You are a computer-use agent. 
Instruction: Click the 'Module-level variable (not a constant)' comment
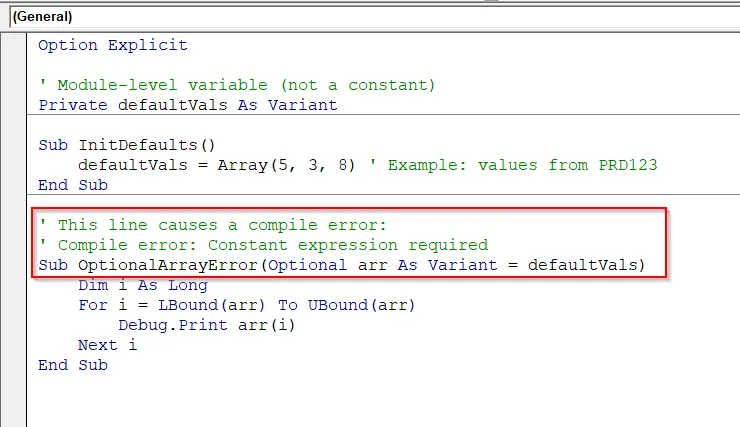point(237,85)
